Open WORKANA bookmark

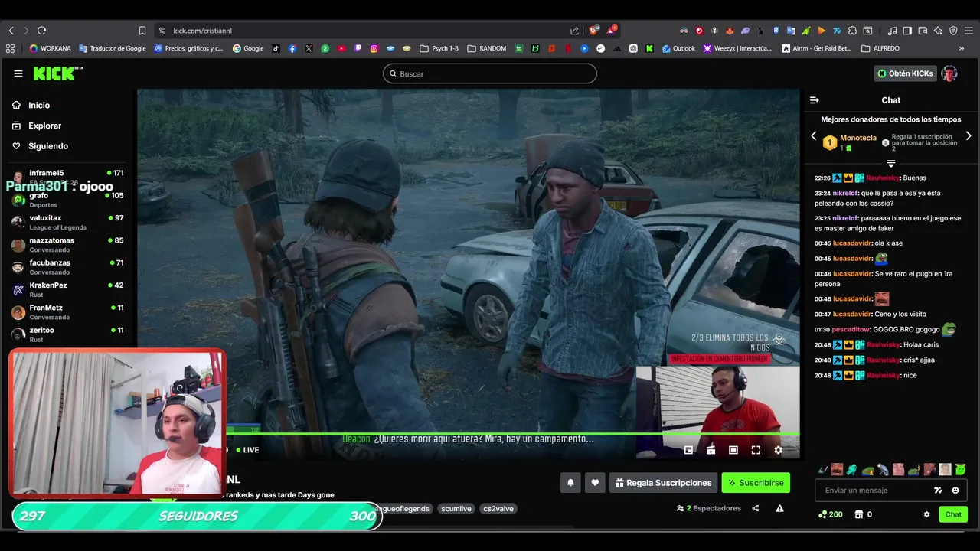50,48
